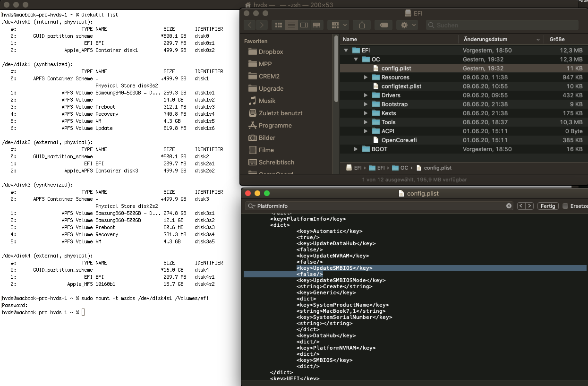Go to previous search match
Image resolution: width=588 pixels, height=386 pixels.
pos(521,206)
